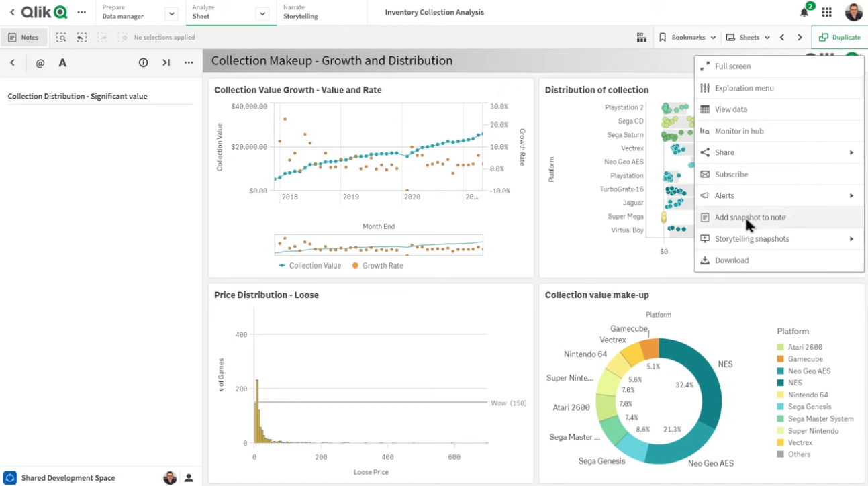Open the global ellipsis menu next to Qlik logo
This screenshot has width=868, height=486.
(81, 12)
